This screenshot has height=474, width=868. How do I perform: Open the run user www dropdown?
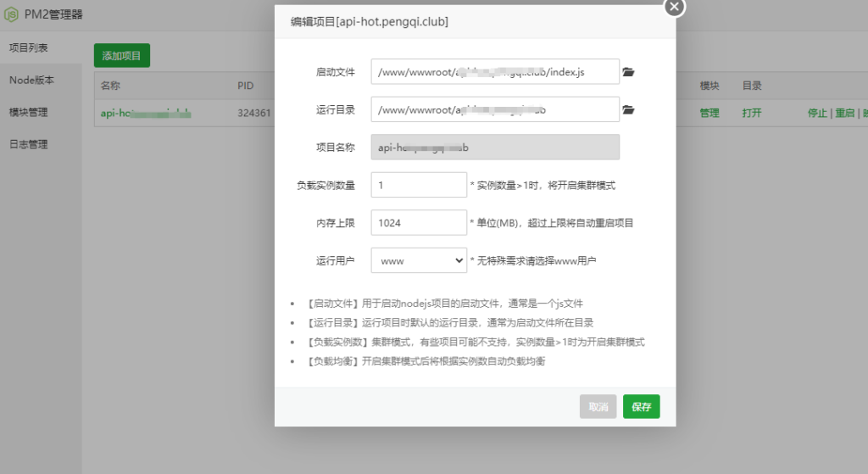point(419,260)
